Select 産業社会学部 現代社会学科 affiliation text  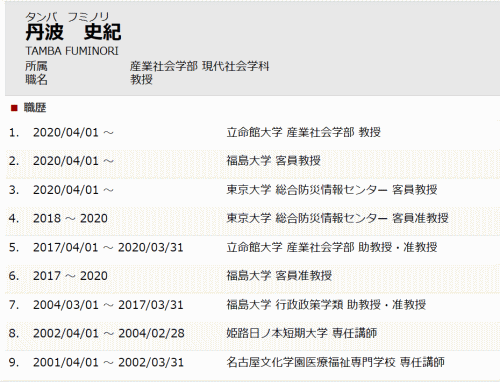pyautogui.click(x=200, y=66)
